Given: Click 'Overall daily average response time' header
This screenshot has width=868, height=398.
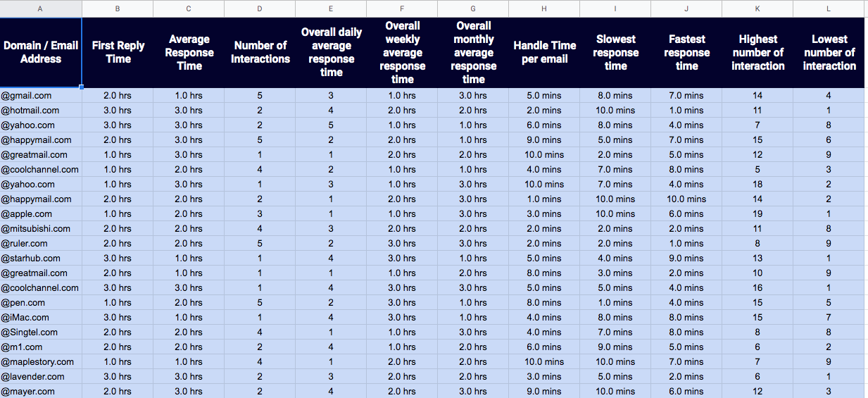Looking at the screenshot, I should click(331, 52).
